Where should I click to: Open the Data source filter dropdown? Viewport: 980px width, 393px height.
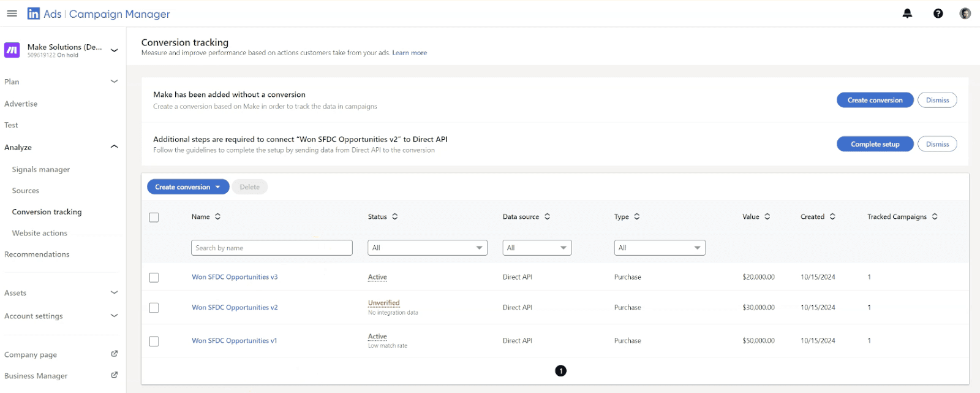tap(537, 248)
